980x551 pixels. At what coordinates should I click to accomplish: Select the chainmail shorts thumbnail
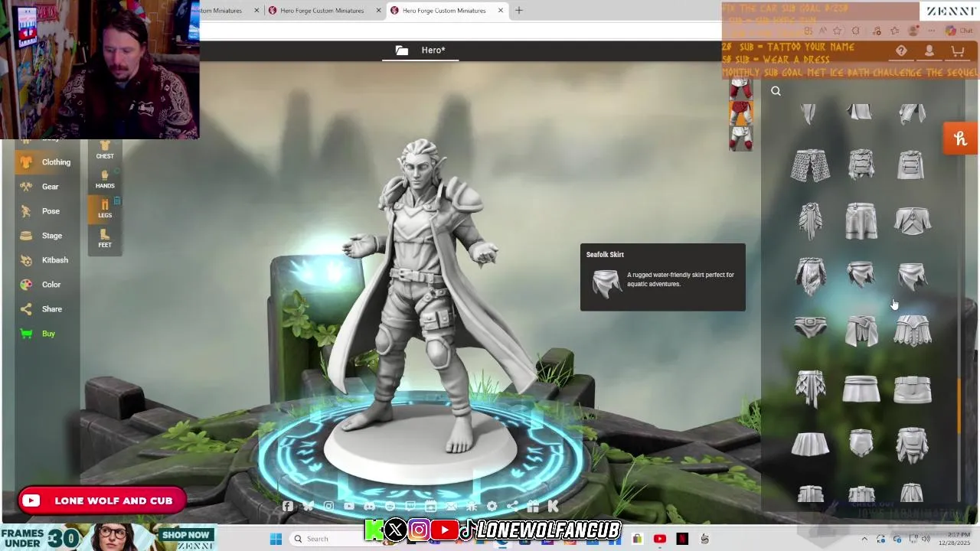[x=810, y=165]
